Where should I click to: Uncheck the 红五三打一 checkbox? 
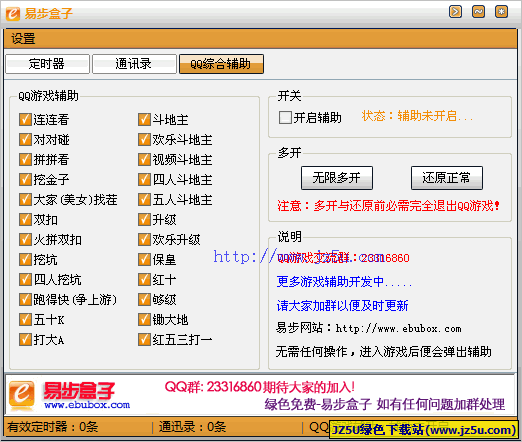tap(144, 339)
